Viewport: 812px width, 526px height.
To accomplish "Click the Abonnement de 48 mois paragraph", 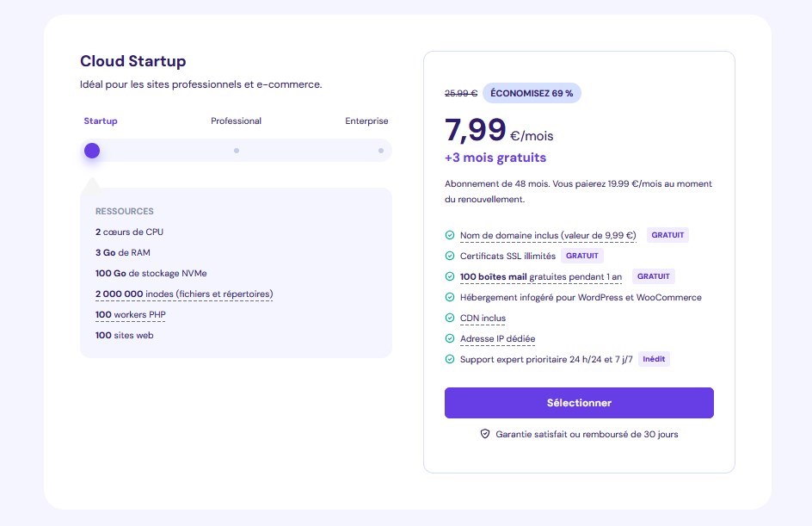I will pyautogui.click(x=578, y=191).
